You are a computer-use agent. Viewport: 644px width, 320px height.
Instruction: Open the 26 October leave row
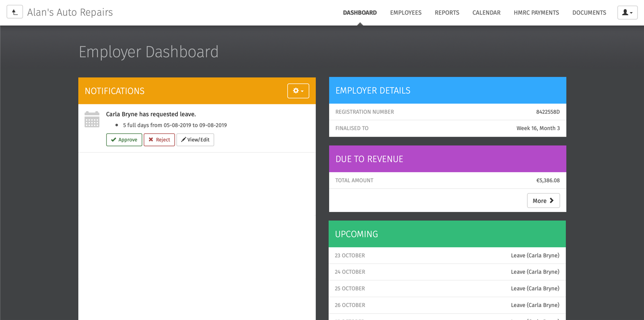click(x=447, y=305)
